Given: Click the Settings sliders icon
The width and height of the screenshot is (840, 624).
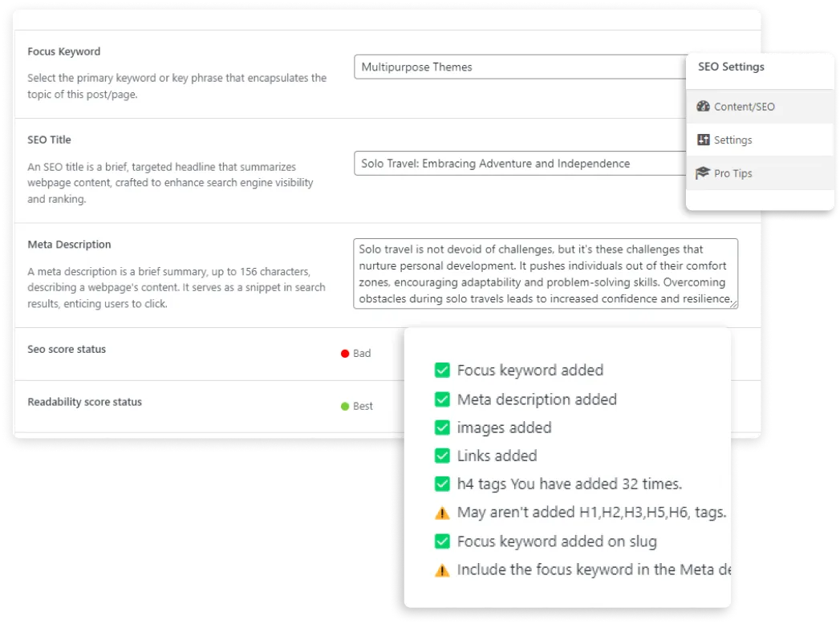Looking at the screenshot, I should pos(704,140).
